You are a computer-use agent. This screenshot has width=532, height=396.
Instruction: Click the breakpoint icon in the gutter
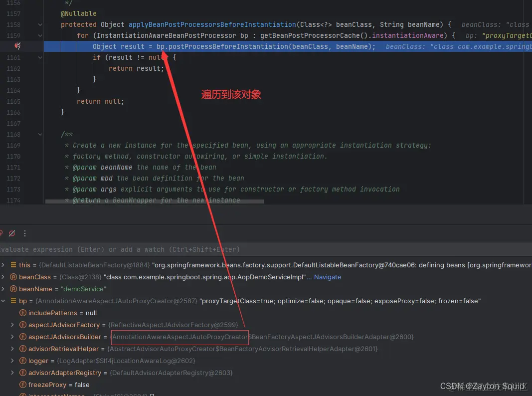pos(17,46)
